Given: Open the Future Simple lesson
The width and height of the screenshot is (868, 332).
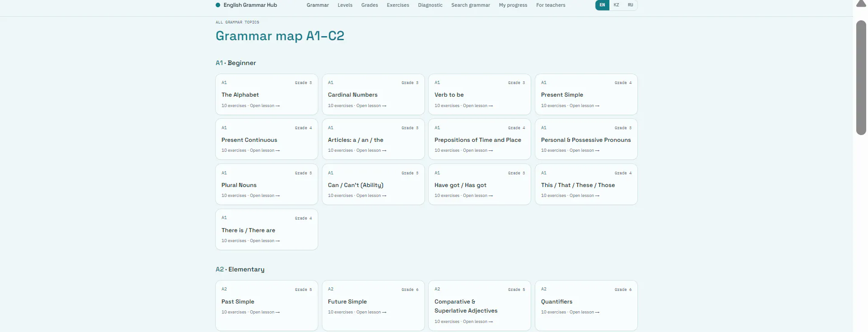Looking at the screenshot, I should click(x=373, y=306).
